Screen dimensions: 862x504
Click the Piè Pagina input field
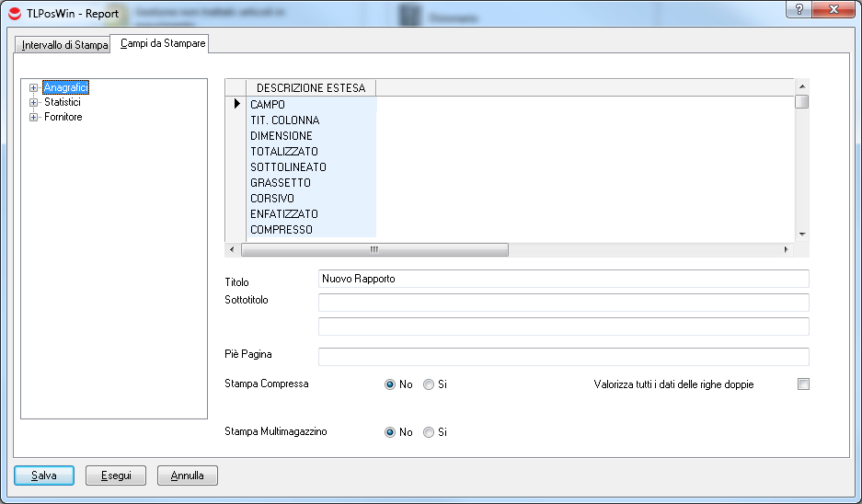pos(563,357)
